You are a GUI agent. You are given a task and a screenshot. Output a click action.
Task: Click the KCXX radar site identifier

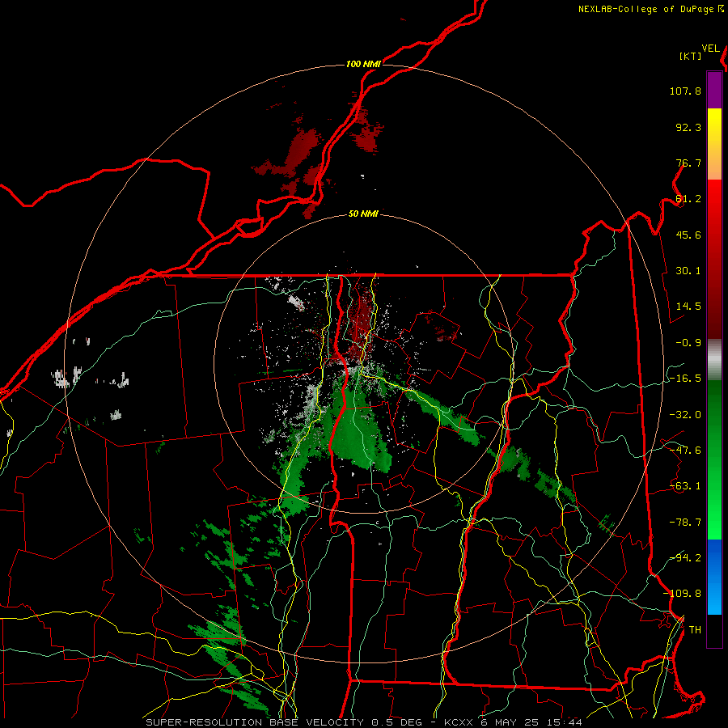pos(459,722)
